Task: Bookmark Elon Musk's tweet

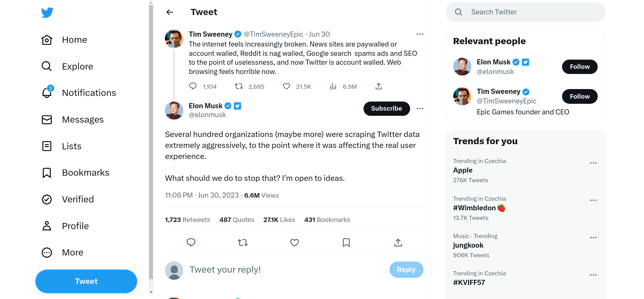Action: pos(346,242)
